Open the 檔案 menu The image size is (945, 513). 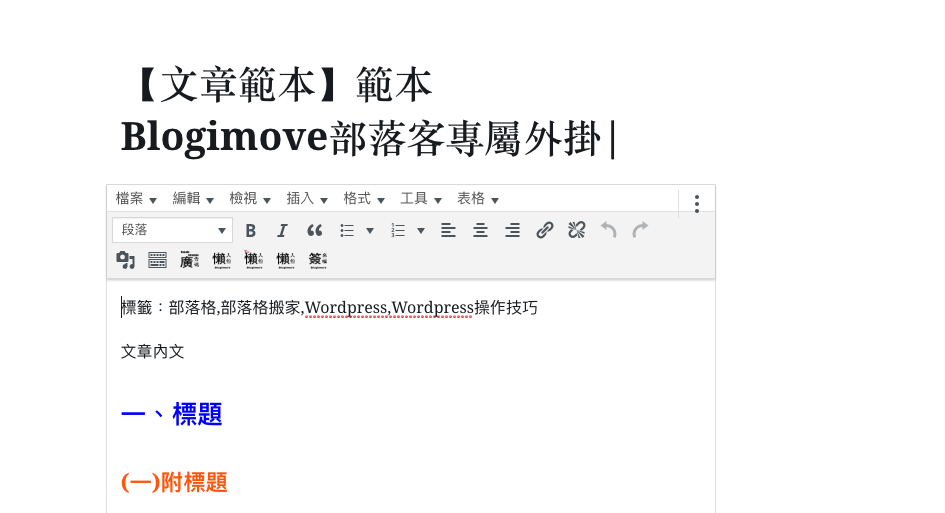136,199
